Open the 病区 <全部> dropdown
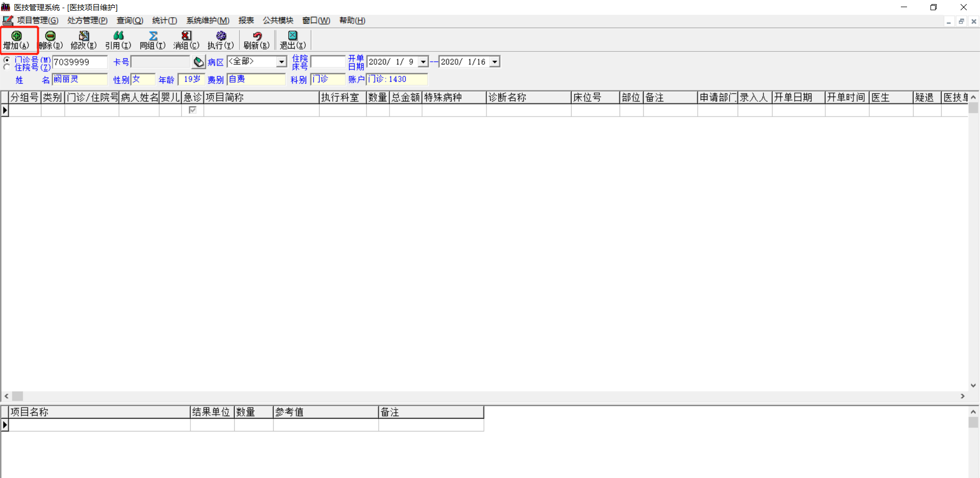This screenshot has width=980, height=478. pyautogui.click(x=281, y=62)
